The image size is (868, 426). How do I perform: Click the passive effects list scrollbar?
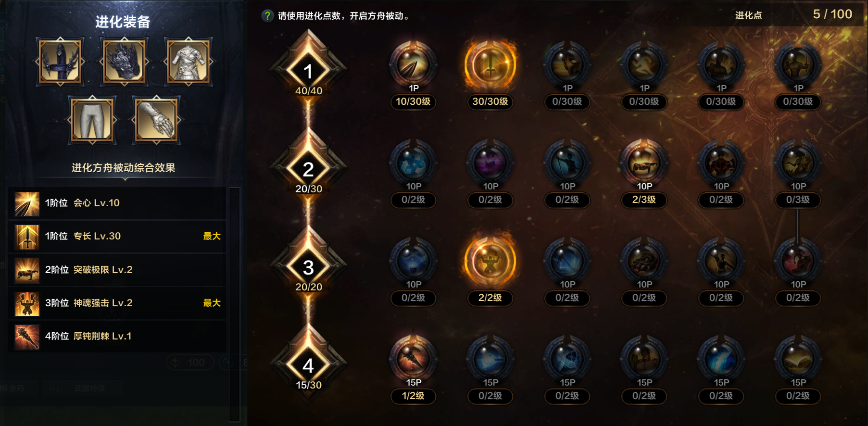[234, 304]
